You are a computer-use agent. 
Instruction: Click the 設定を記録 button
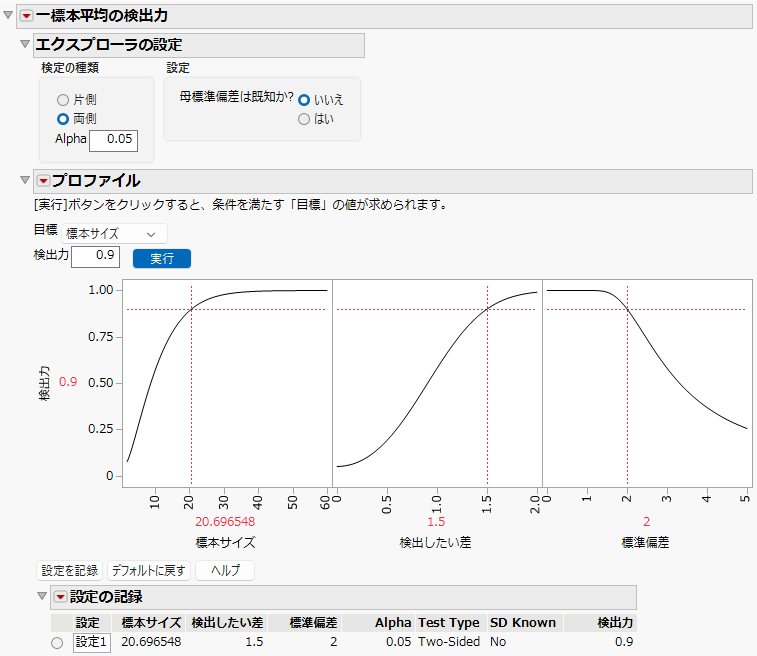click(70, 571)
